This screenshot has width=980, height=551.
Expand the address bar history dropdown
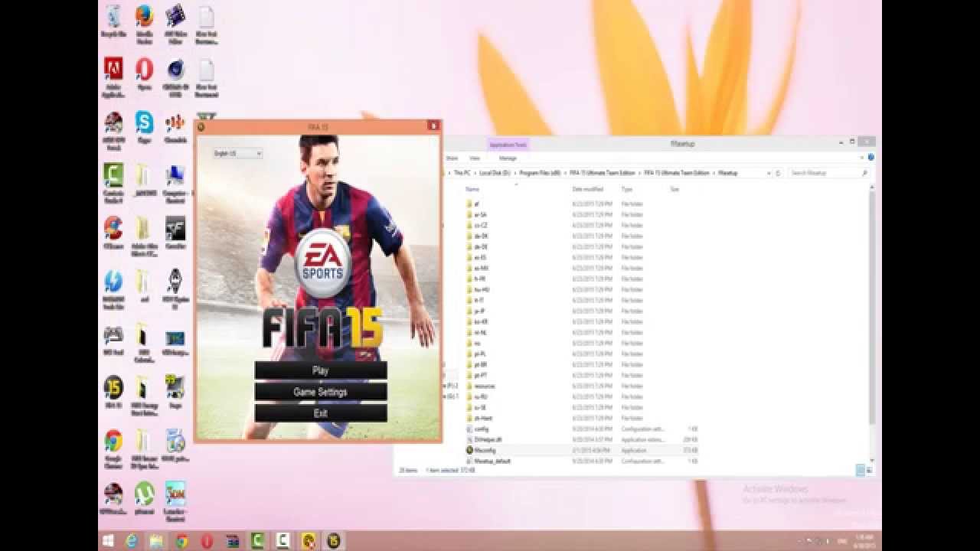(x=769, y=173)
